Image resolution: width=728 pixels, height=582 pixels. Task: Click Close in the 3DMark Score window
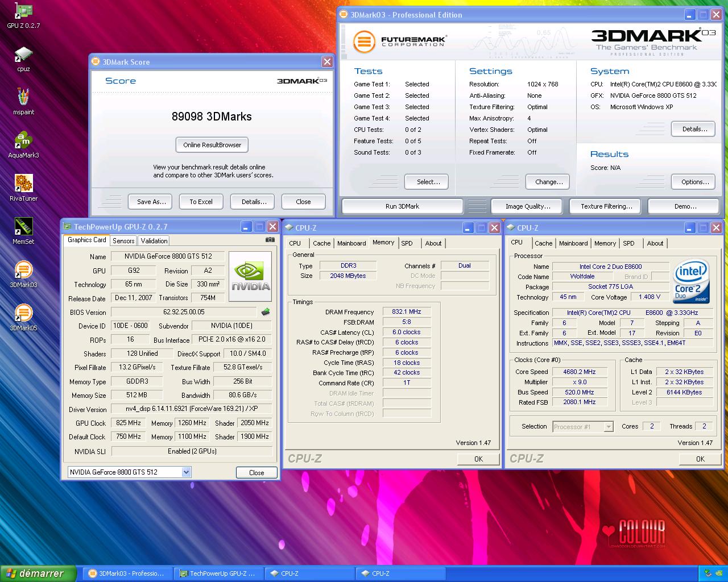pyautogui.click(x=303, y=202)
